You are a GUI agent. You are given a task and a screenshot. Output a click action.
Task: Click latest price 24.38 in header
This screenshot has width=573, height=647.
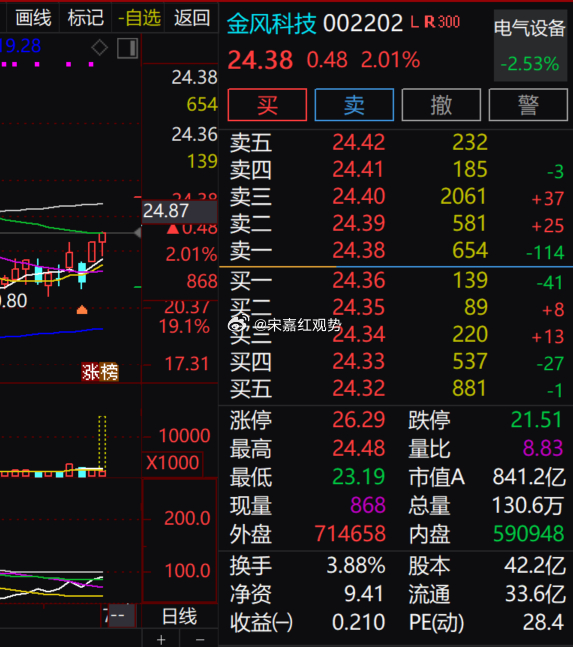260,60
